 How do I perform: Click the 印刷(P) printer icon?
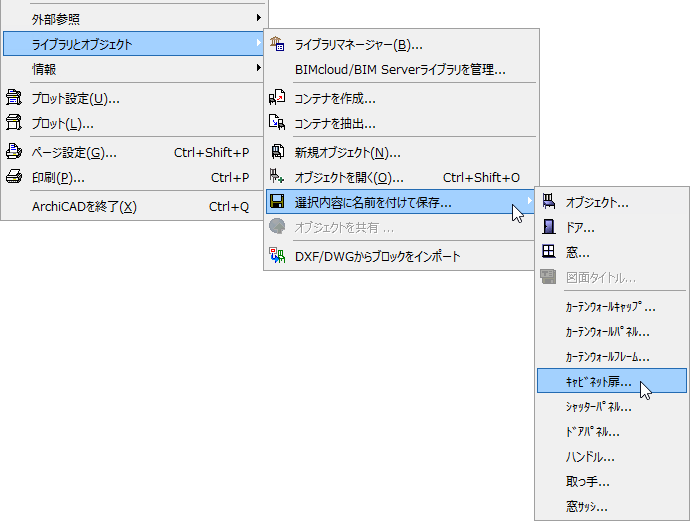click(14, 176)
